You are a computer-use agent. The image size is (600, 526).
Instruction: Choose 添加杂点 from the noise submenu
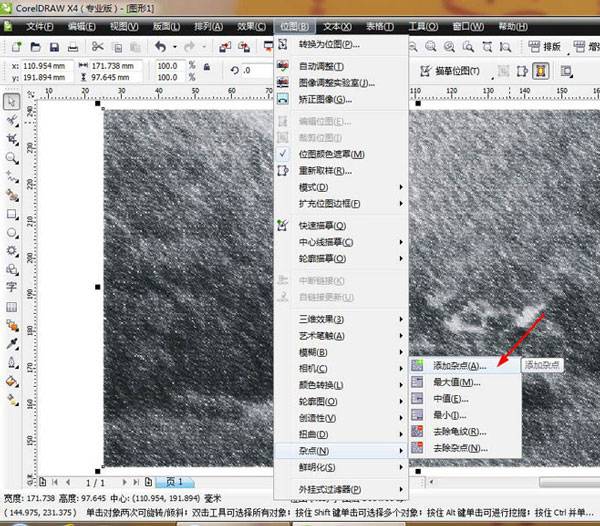pyautogui.click(x=459, y=366)
